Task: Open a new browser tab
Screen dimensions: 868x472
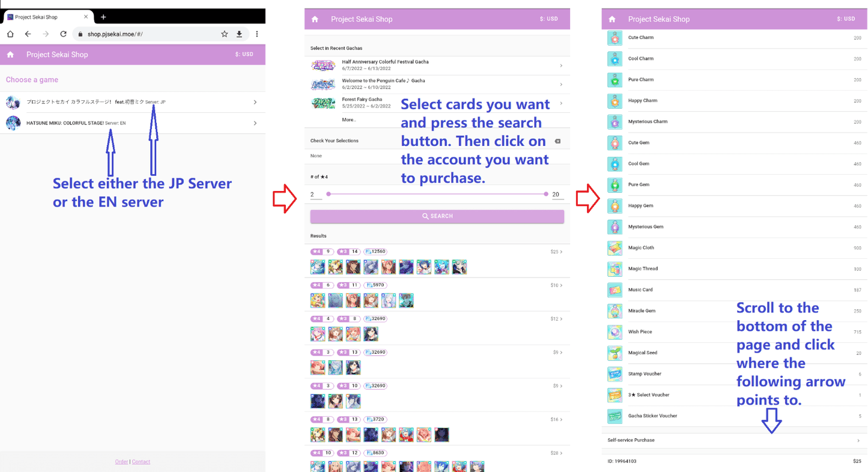Action: pyautogui.click(x=103, y=17)
